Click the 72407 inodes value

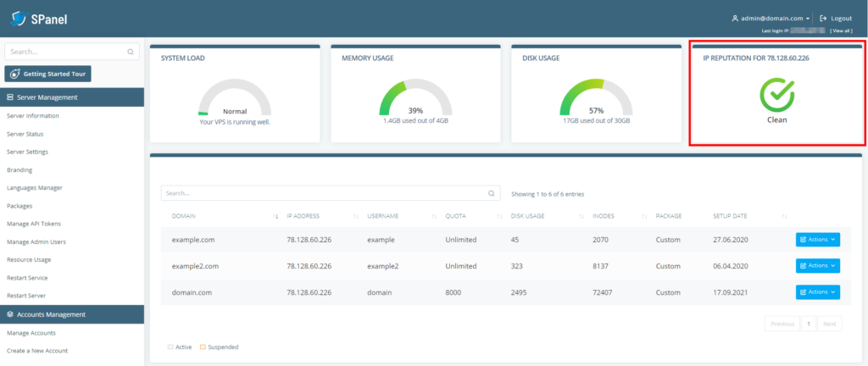coord(603,292)
